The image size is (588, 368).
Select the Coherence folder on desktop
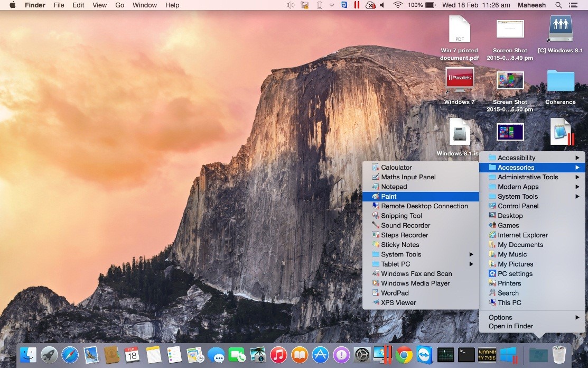tap(560, 87)
